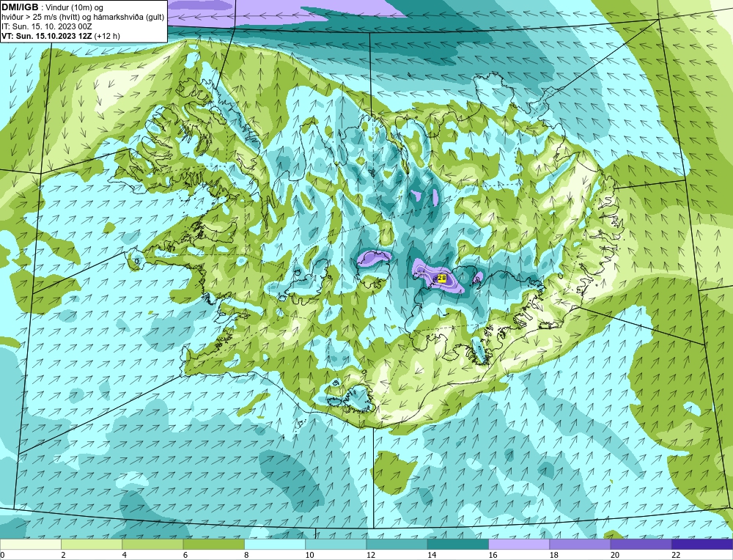Click the legend scale label 2
This screenshot has height=560, width=733.
63,555
